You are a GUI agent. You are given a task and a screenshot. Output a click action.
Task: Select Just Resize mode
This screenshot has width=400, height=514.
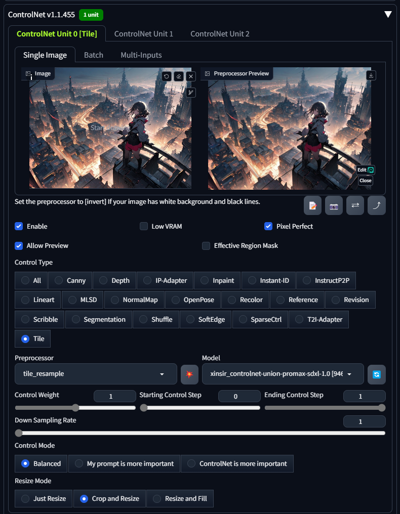(x=43, y=499)
